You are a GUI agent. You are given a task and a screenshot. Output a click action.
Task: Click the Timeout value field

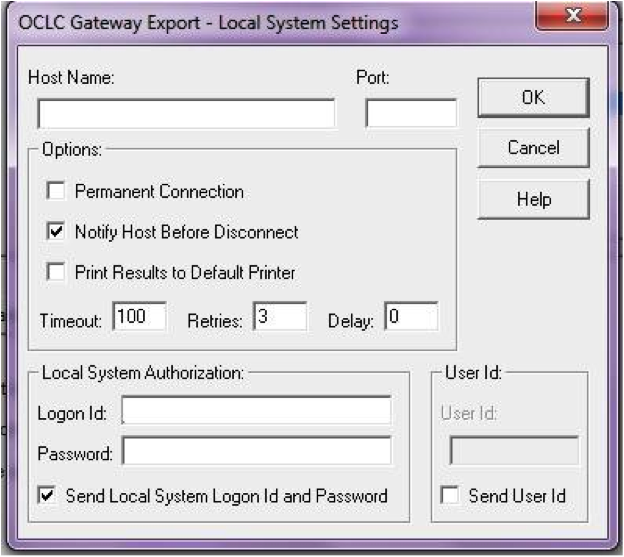tap(139, 316)
